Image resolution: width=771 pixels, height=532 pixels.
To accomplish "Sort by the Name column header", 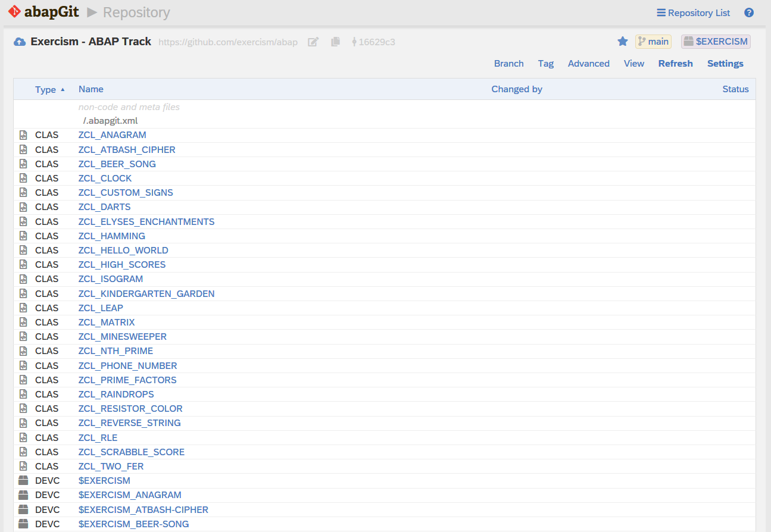I will coord(91,89).
